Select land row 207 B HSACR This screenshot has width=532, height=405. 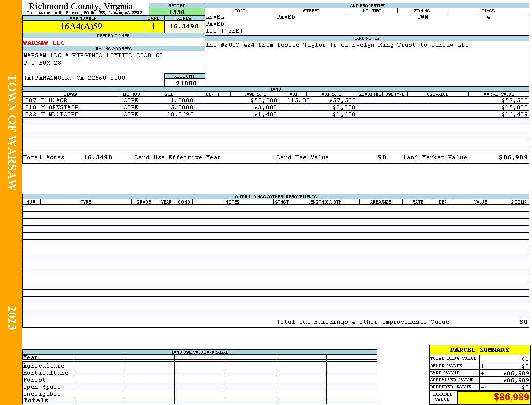pyautogui.click(x=276, y=101)
